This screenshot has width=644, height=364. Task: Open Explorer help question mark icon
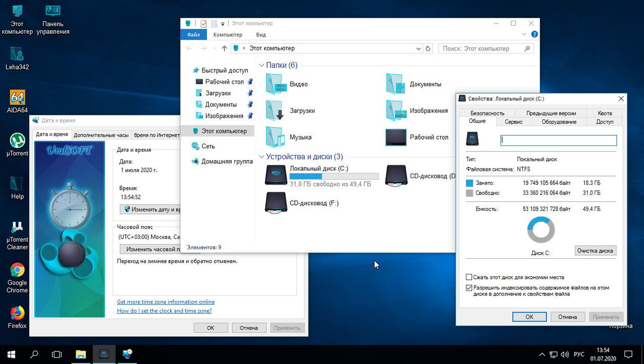coord(534,35)
